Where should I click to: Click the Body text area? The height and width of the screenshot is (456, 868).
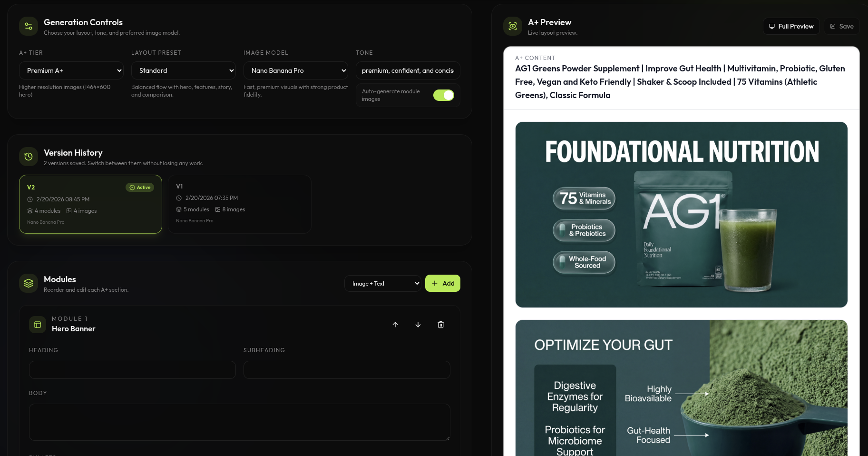pyautogui.click(x=240, y=422)
